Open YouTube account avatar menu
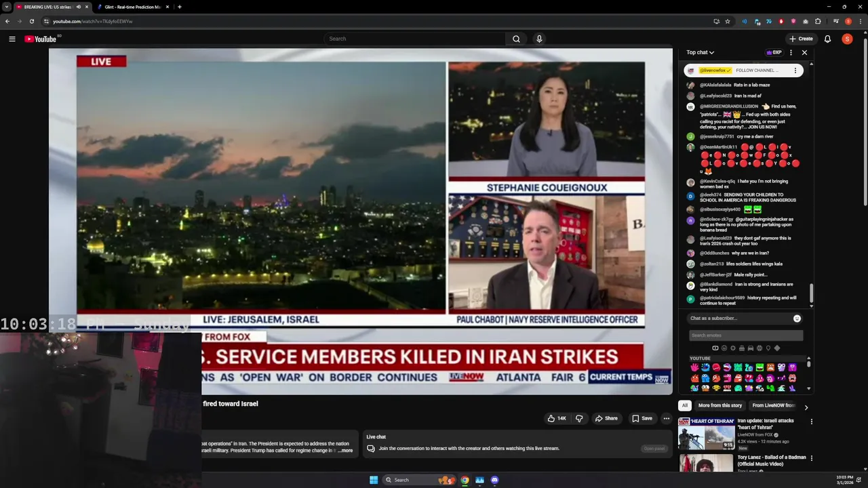868x488 pixels. coord(847,39)
